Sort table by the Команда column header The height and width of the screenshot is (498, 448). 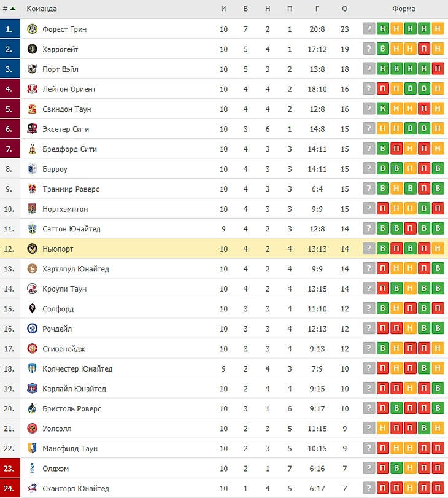(42, 9)
